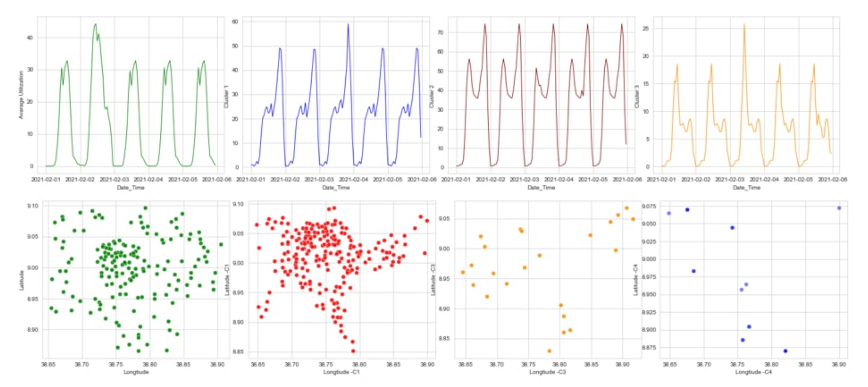The image size is (868, 387).
Task: Click the 'Cluster 2' y-axis label
Action: point(431,97)
